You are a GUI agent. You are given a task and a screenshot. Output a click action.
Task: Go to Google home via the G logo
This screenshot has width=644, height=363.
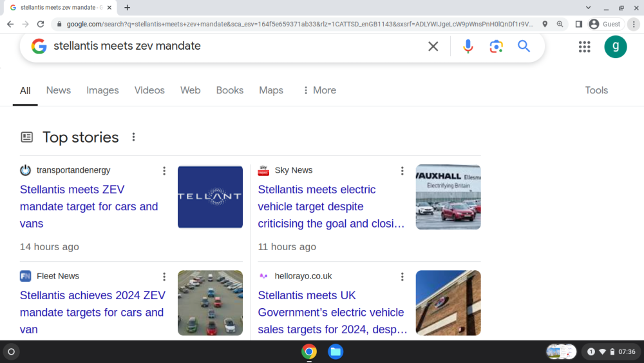[39, 46]
